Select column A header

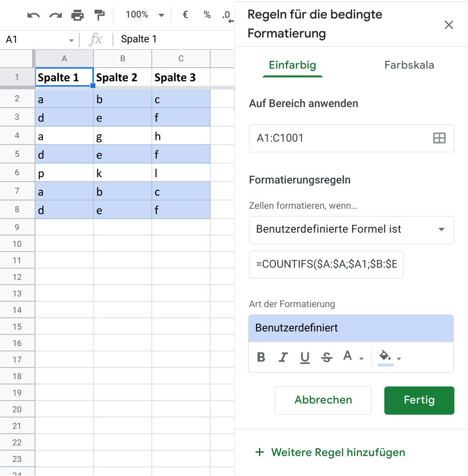coord(64,58)
